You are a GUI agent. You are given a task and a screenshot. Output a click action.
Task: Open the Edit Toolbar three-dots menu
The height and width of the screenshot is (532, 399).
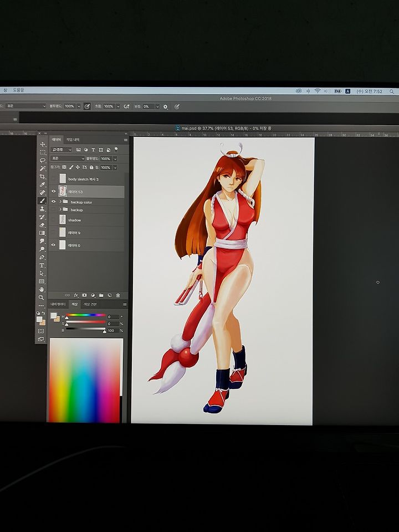(x=42, y=306)
